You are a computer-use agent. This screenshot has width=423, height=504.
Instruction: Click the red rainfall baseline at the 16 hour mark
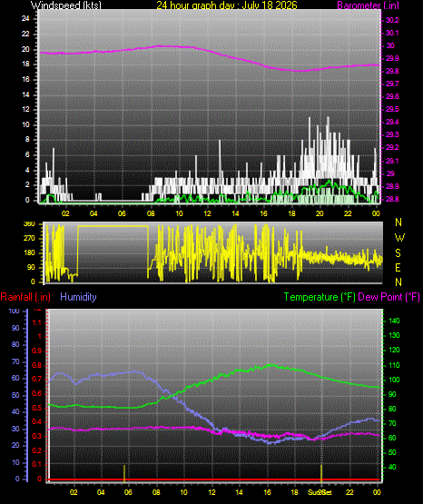click(x=267, y=479)
